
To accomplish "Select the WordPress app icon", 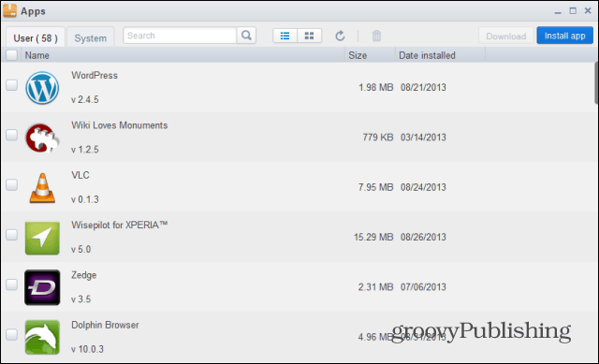I will coord(42,88).
